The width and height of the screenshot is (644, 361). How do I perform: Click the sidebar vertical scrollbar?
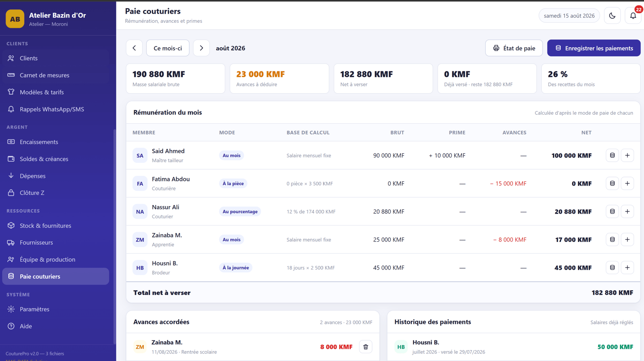(x=114, y=236)
